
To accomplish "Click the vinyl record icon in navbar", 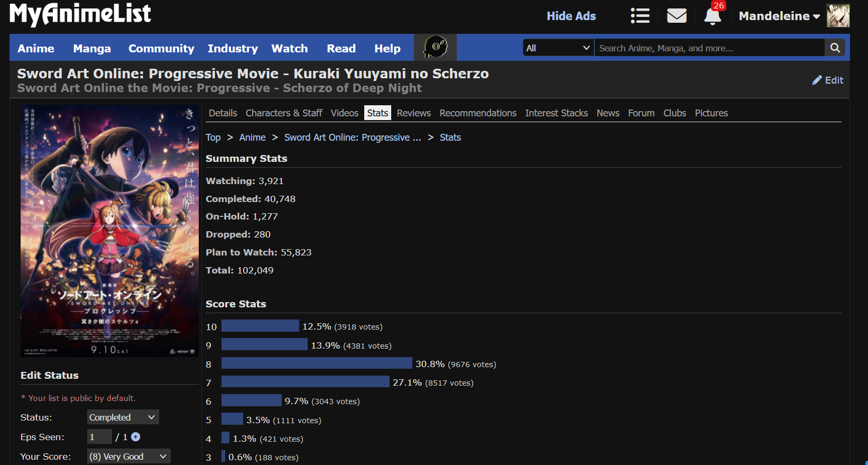I will pyautogui.click(x=435, y=48).
